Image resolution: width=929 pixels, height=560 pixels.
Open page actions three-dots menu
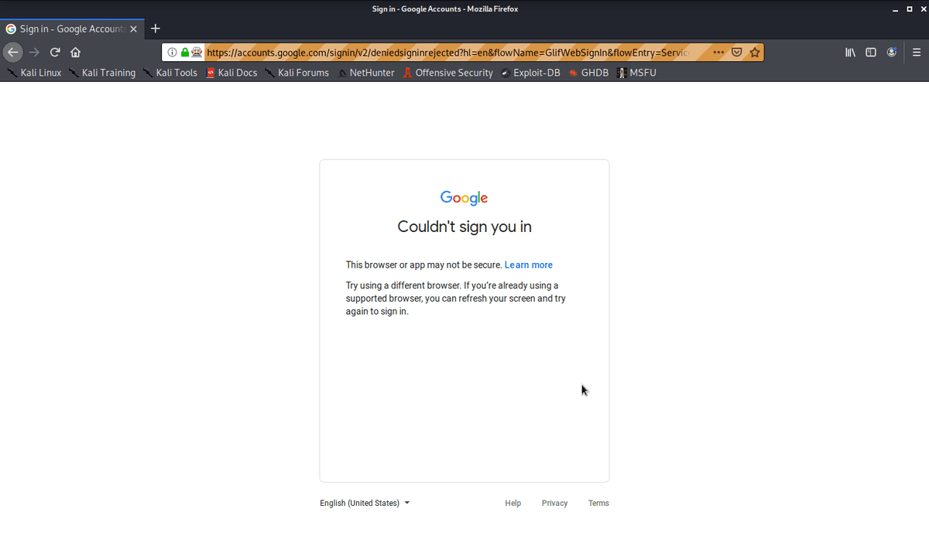[x=718, y=53]
